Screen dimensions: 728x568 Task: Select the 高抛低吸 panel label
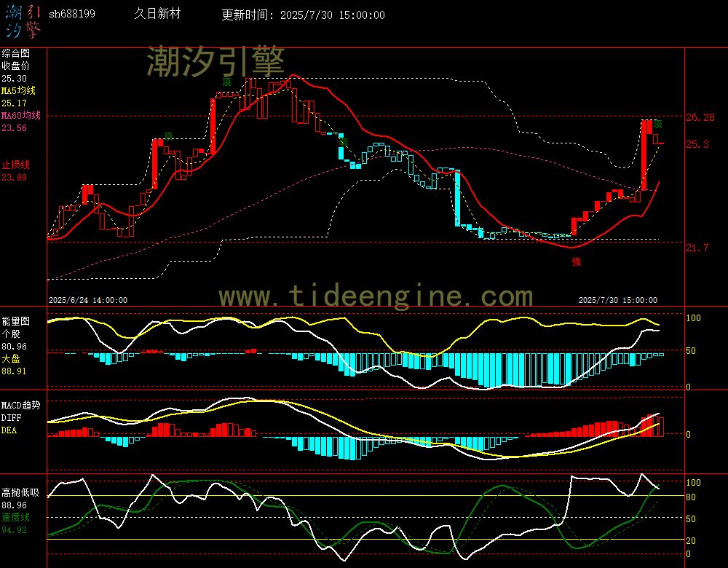[20, 492]
